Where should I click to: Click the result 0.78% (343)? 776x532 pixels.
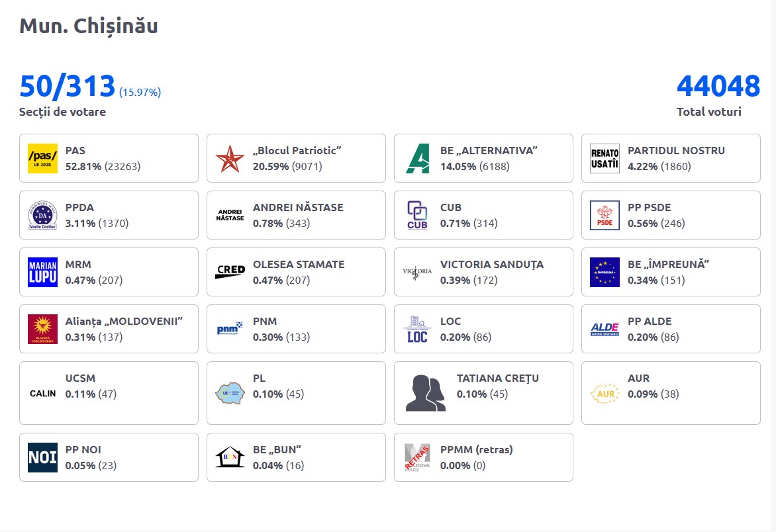pos(281,224)
